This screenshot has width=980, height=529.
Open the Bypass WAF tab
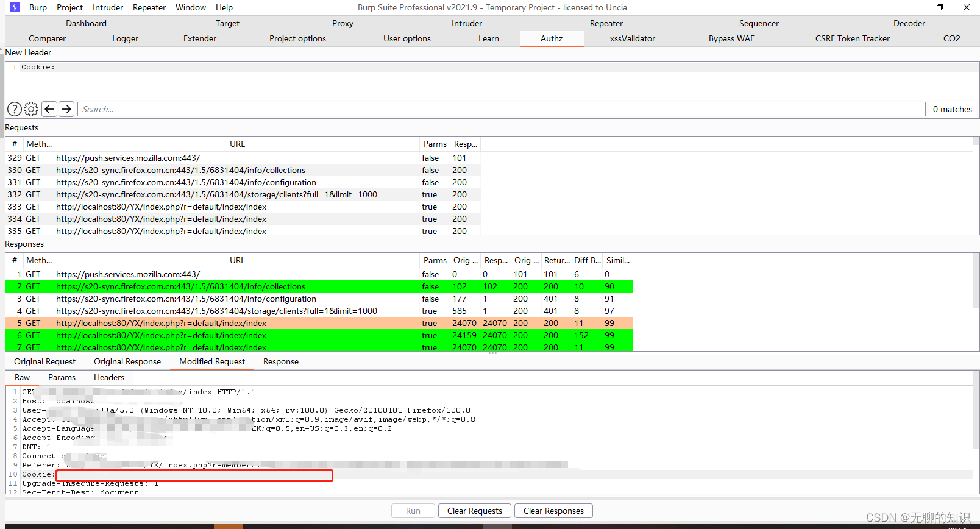click(x=731, y=38)
